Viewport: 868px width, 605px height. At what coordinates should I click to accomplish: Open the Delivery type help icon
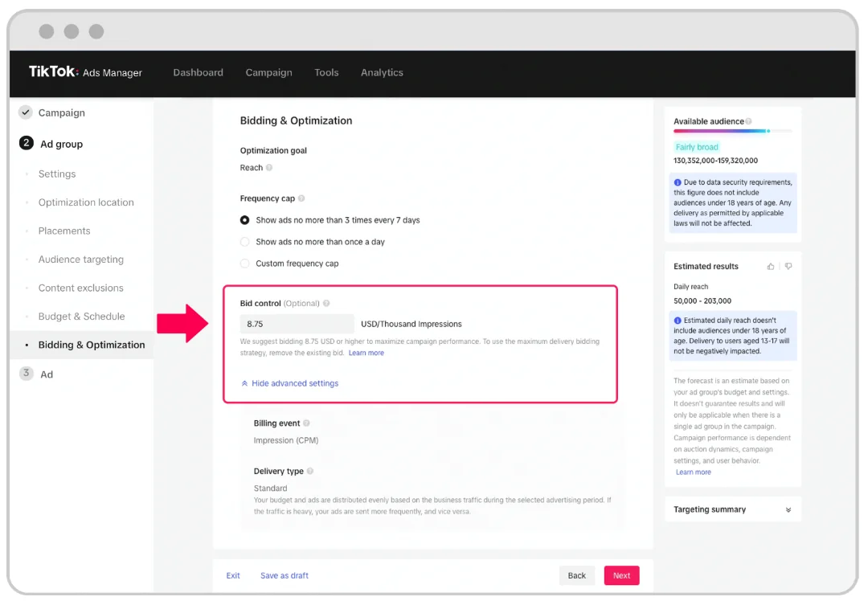[x=310, y=471]
